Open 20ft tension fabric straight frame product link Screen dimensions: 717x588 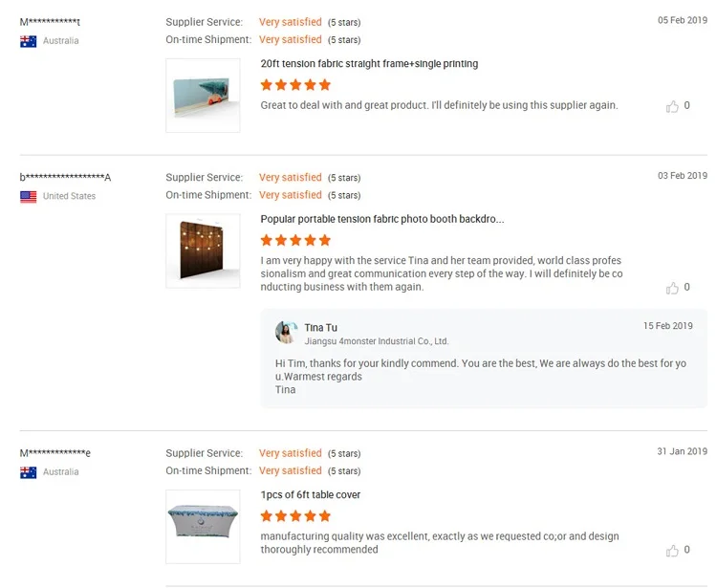369,64
